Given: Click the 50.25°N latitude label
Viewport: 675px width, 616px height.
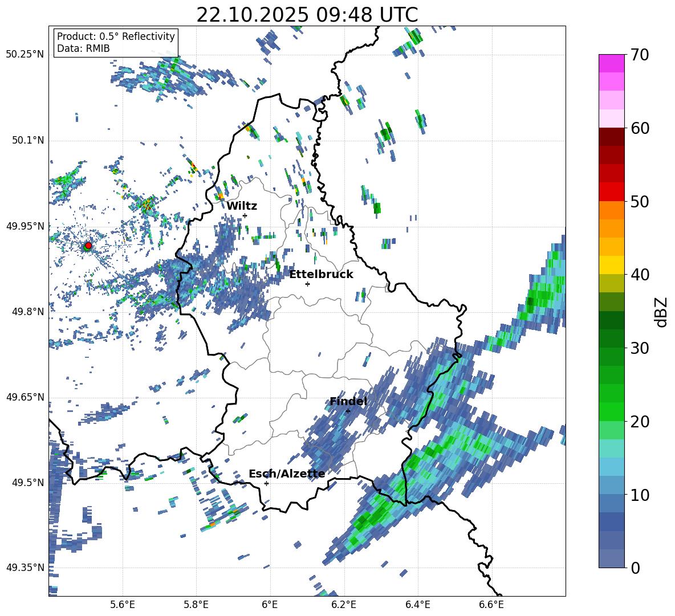Looking at the screenshot, I should pyautogui.click(x=25, y=55).
